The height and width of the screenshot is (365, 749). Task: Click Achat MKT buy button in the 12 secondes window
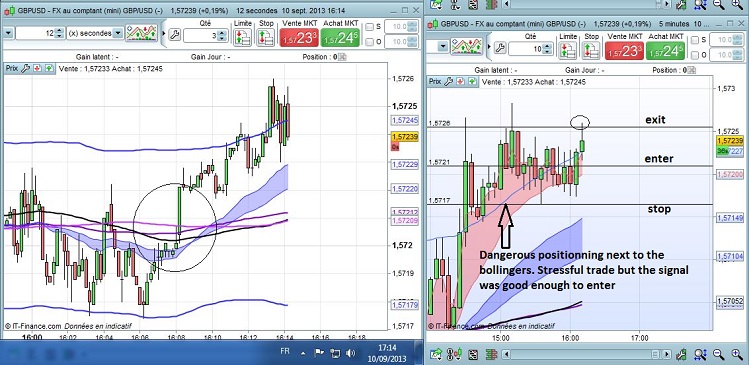click(x=340, y=38)
